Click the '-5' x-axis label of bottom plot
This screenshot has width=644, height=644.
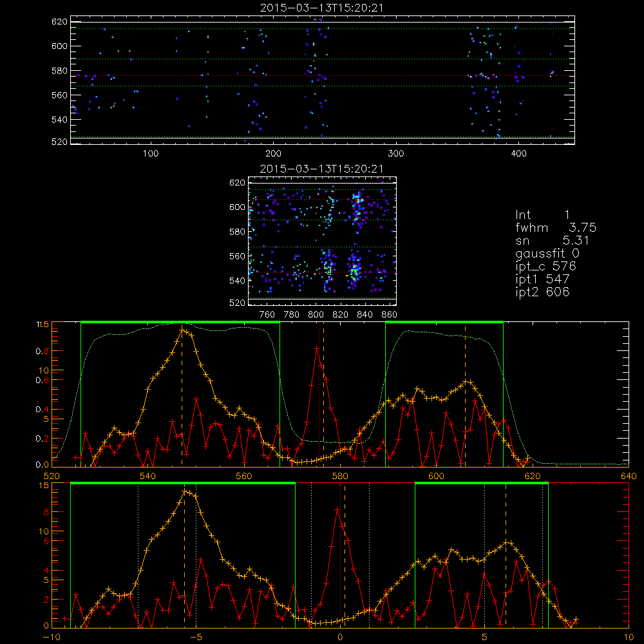point(196,638)
